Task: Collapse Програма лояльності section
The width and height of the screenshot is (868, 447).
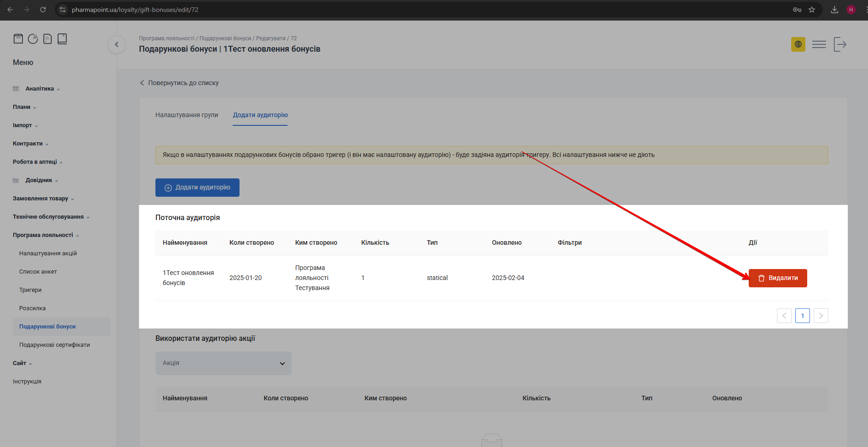Action: 46,235
